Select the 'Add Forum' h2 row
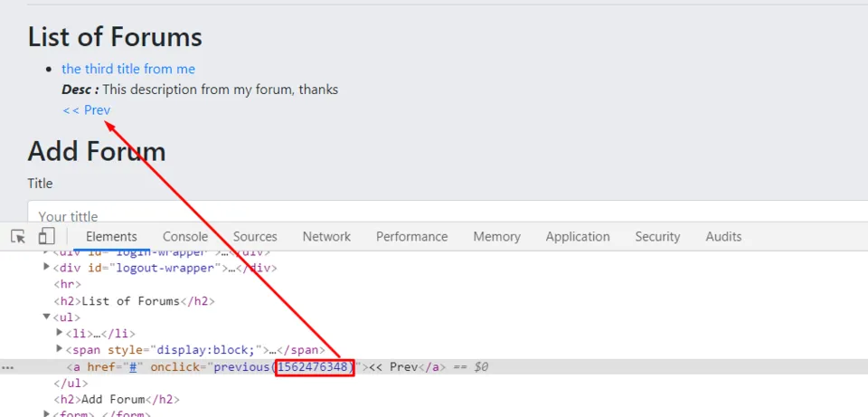The image size is (868, 417). [x=117, y=399]
